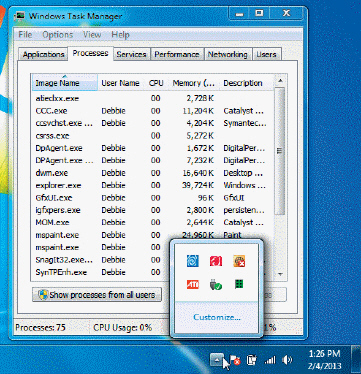Switch to the Applications tab
Image resolution: width=361 pixels, height=374 pixels.
(43, 54)
